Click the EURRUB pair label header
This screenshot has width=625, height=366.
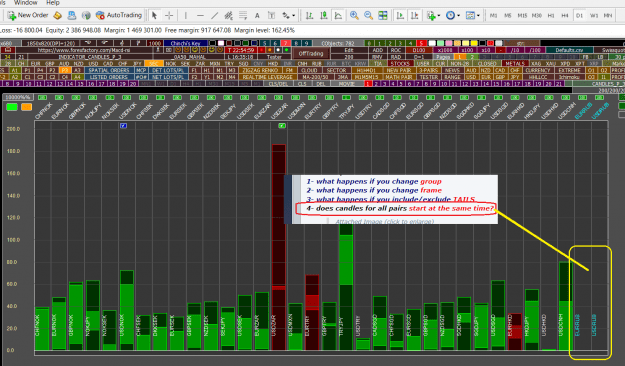(584, 110)
